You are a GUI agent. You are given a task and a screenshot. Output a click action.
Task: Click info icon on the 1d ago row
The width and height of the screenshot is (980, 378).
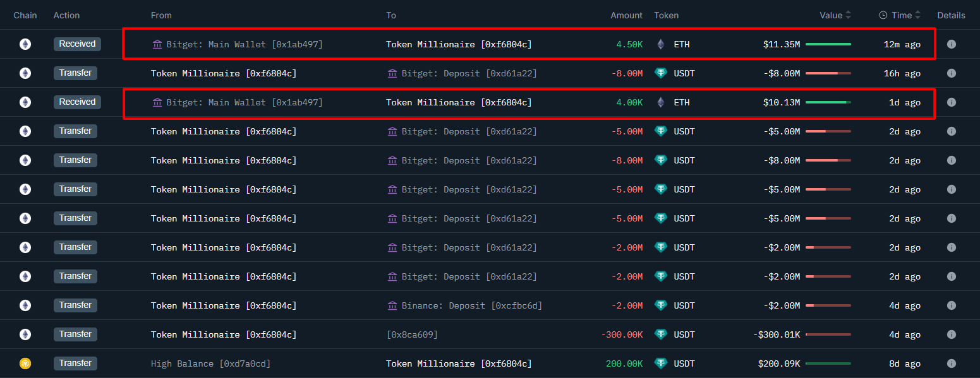coord(951,102)
